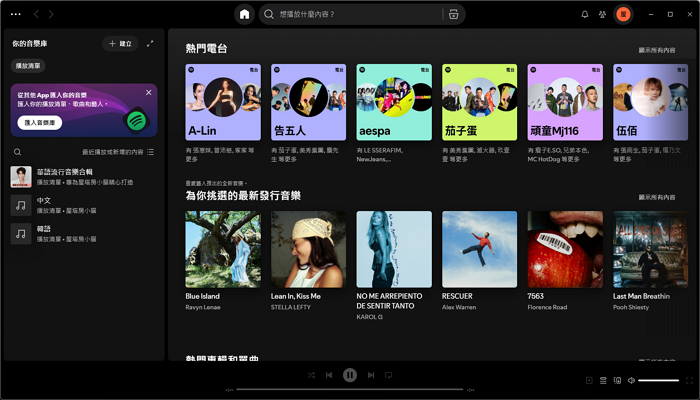Open the 頑童Mj116 radio card
Viewport: 700px width, 400px height.
click(565, 102)
